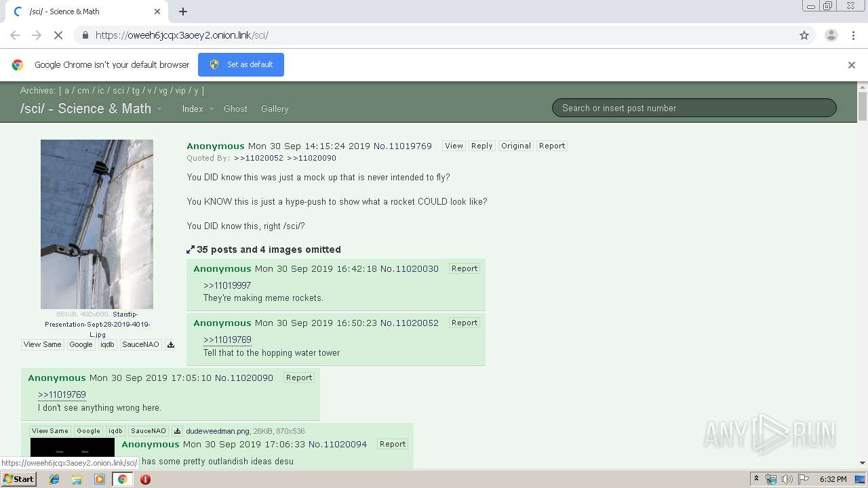Open Chrome profile avatar menu
Screen dimensions: 868x488
click(x=831, y=35)
